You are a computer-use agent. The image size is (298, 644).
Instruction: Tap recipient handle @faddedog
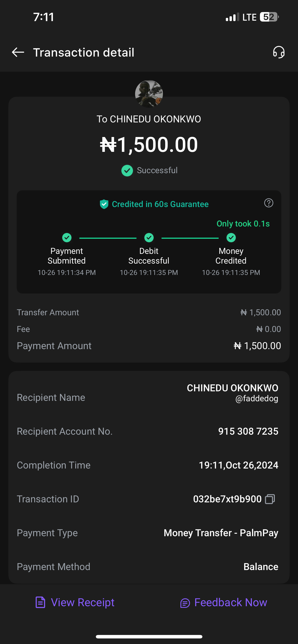click(256, 399)
